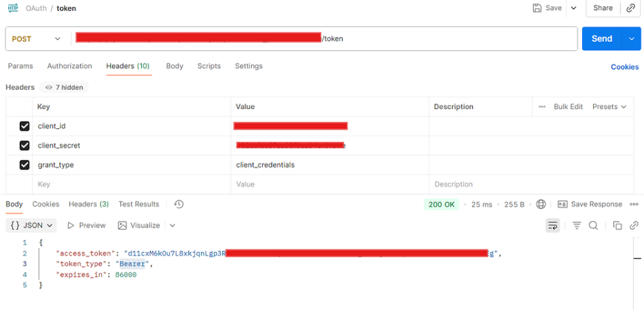The image size is (644, 310).
Task: Open the Cookies link on the right
Action: pos(625,67)
